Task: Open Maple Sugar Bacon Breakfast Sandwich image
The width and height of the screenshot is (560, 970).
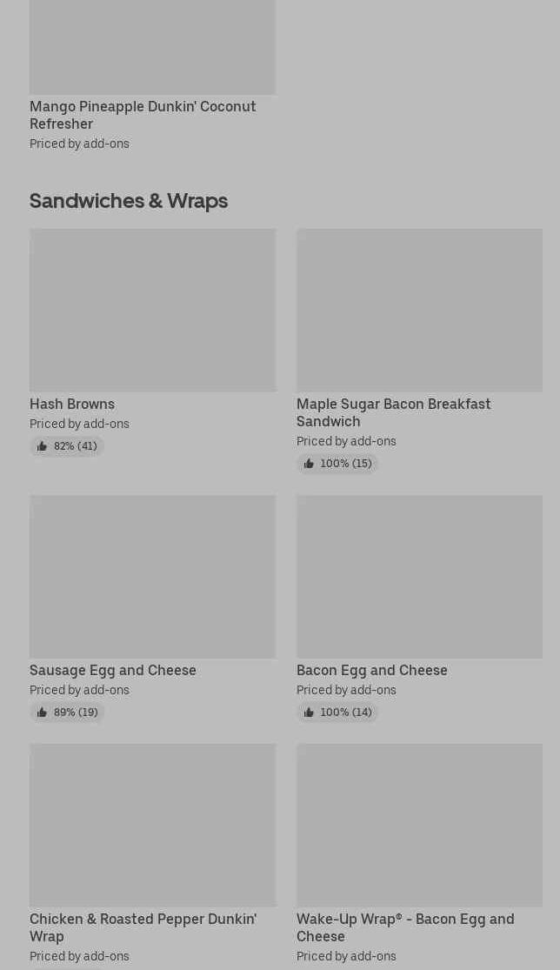Action: click(x=419, y=310)
